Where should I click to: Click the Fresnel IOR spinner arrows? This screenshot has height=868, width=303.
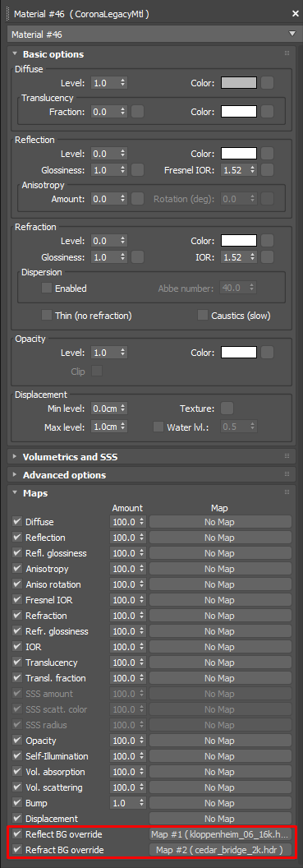click(253, 170)
